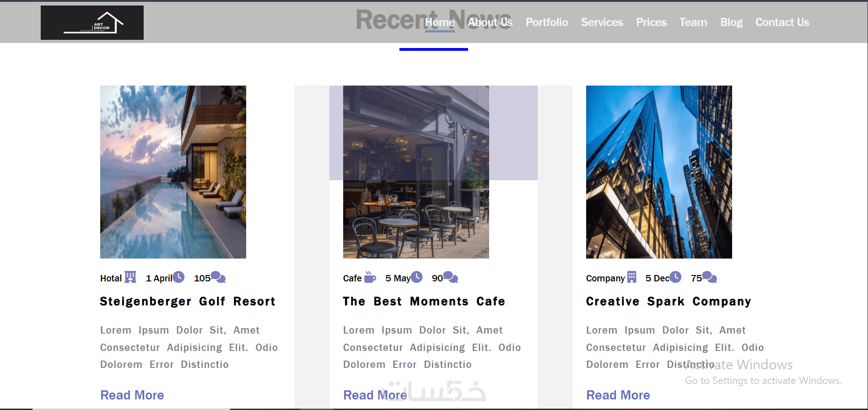This screenshot has width=868, height=410.
Task: Click the building icon beside Company
Action: tap(632, 277)
